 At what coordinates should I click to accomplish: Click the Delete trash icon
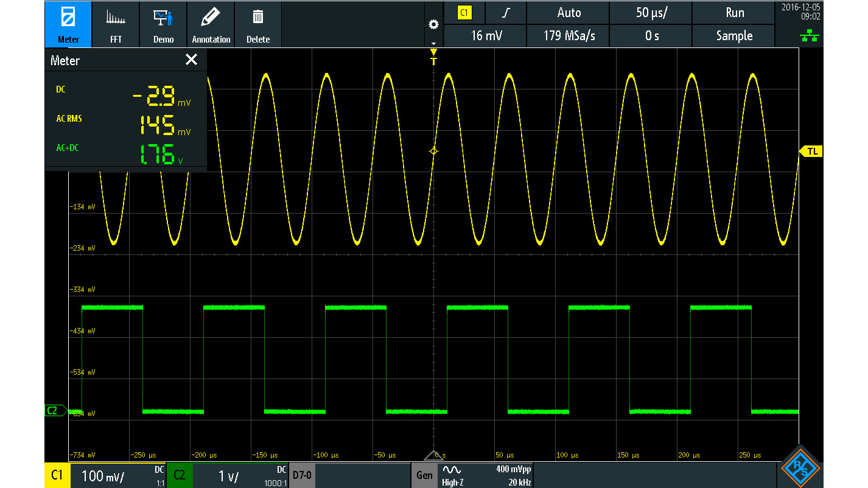(258, 24)
